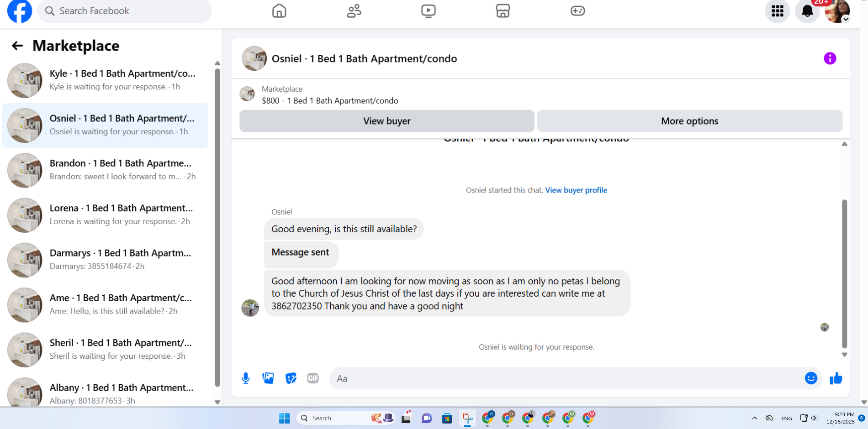Click the conversation list scroll-up arrow

click(x=217, y=63)
